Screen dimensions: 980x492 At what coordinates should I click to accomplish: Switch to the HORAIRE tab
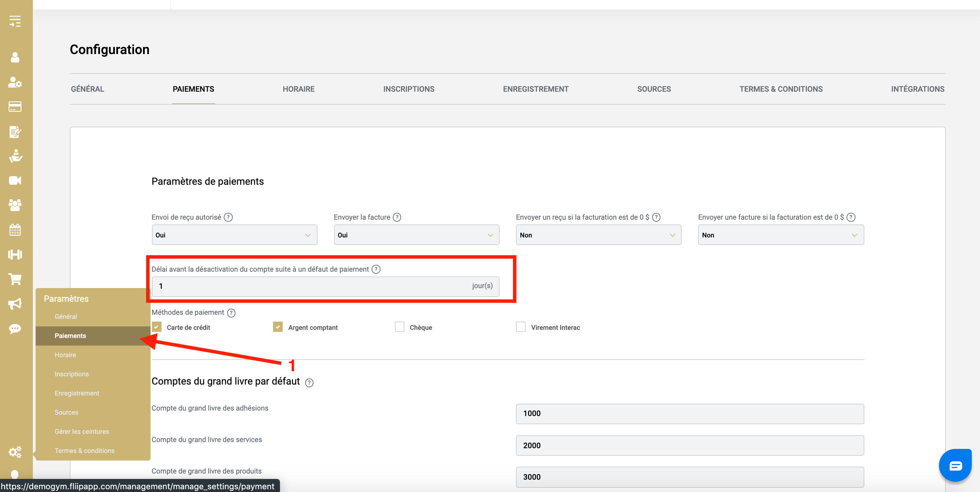[x=298, y=89]
